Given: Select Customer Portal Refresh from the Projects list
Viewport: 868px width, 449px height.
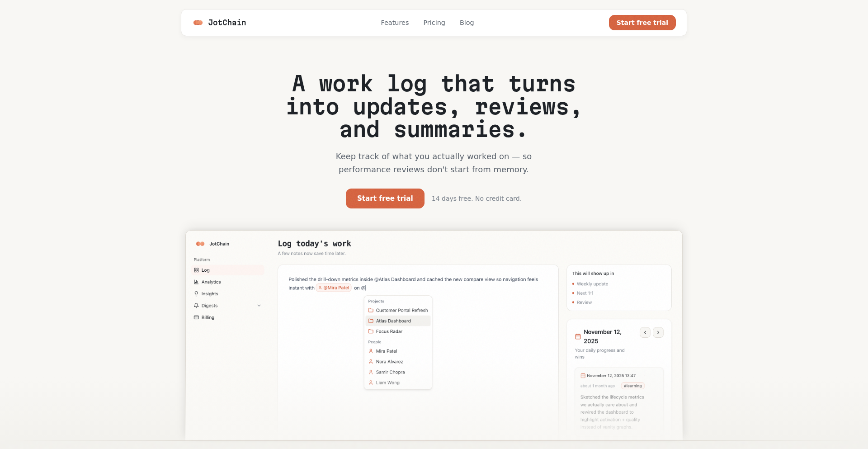Looking at the screenshot, I should (x=401, y=310).
